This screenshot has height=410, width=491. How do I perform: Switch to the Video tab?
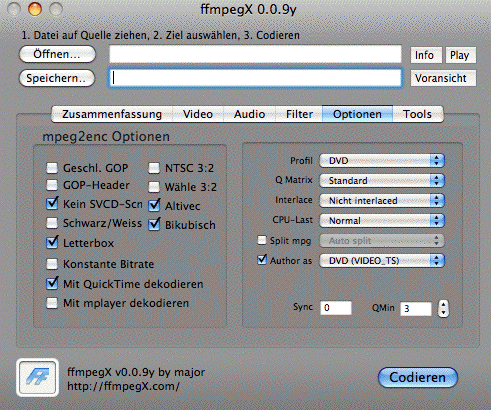(198, 114)
